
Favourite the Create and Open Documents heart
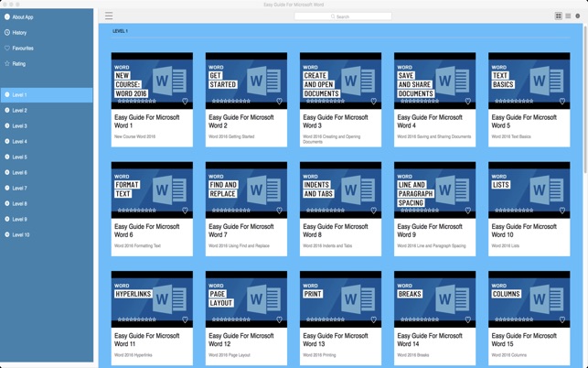[373, 101]
